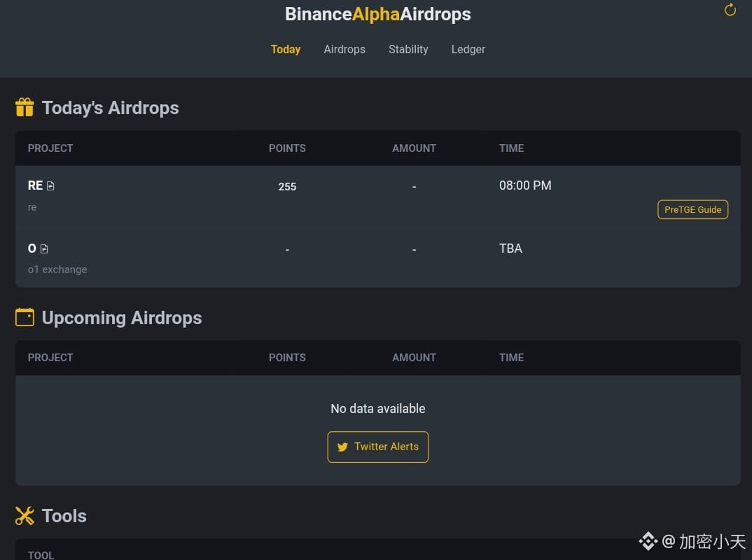Image resolution: width=752 pixels, height=560 pixels.
Task: Click the TIME column header in Upcoming table
Action: pyautogui.click(x=511, y=358)
